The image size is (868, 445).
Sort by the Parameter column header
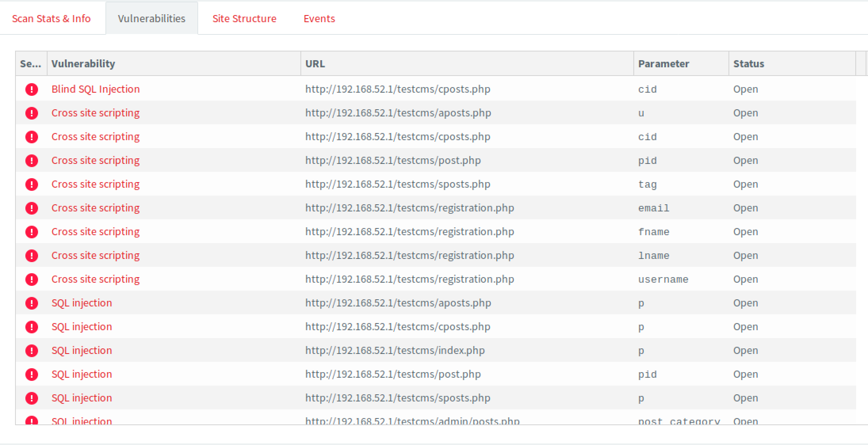coord(681,64)
